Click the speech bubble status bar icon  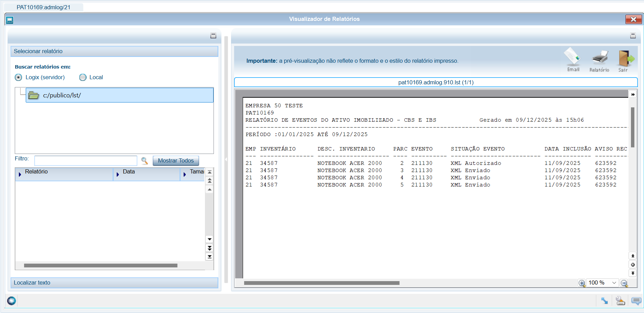[636, 301]
